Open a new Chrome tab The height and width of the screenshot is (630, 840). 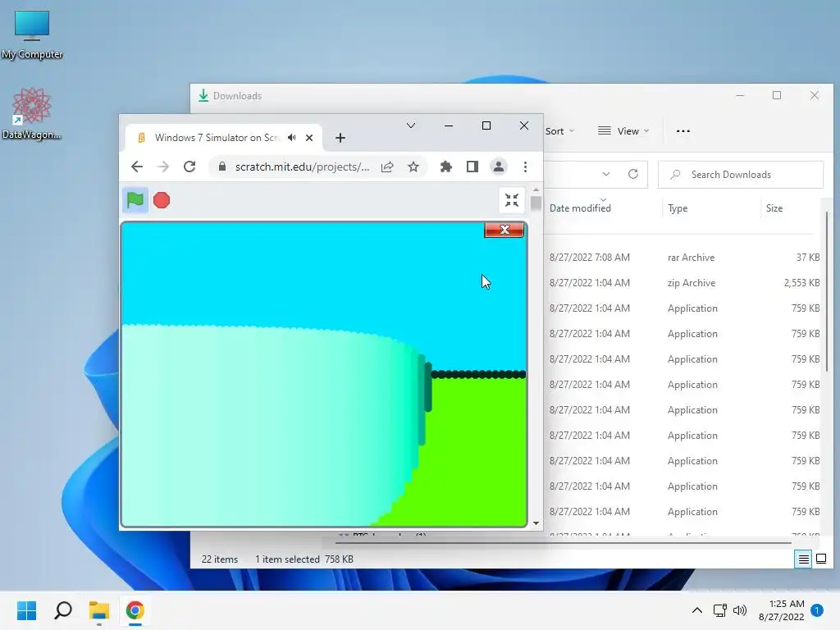340,138
